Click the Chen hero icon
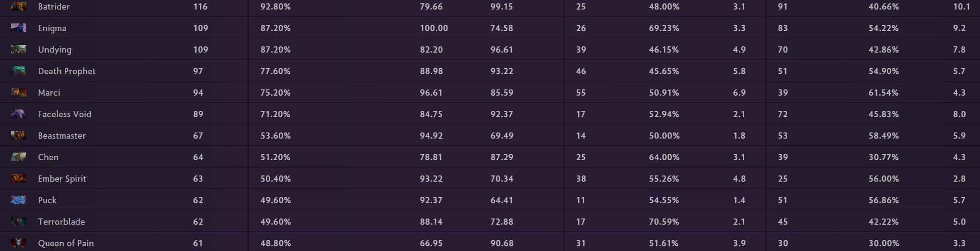This screenshot has height=251, width=980. pyautogui.click(x=19, y=157)
